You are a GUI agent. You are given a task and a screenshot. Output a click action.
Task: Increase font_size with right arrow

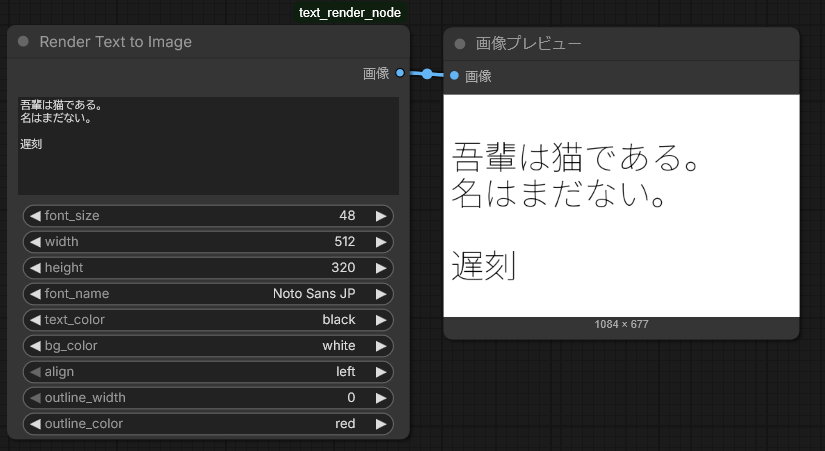coord(381,216)
